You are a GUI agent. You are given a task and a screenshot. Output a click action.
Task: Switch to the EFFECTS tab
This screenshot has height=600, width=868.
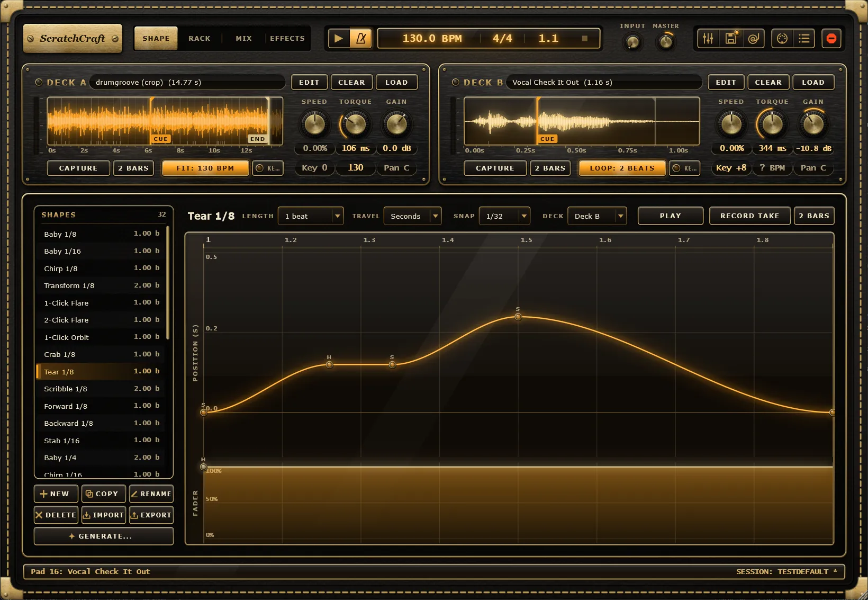pyautogui.click(x=287, y=39)
